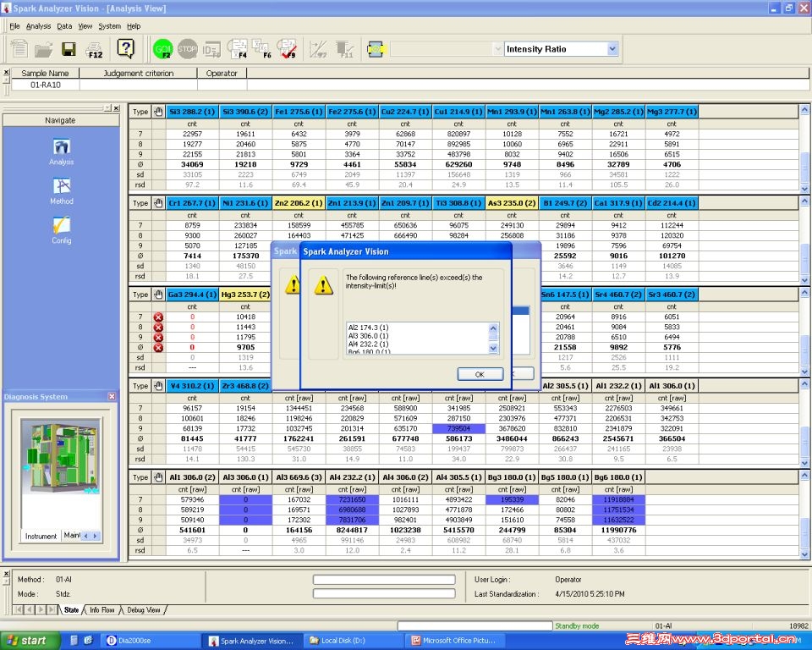Select the Instrument tab in Diagnosis System
812x650 pixels.
(41, 536)
